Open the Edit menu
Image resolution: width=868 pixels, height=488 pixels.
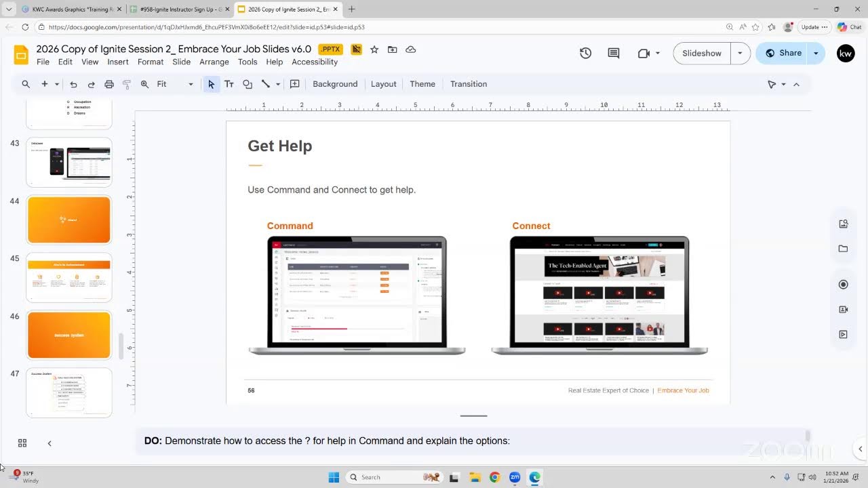[65, 62]
